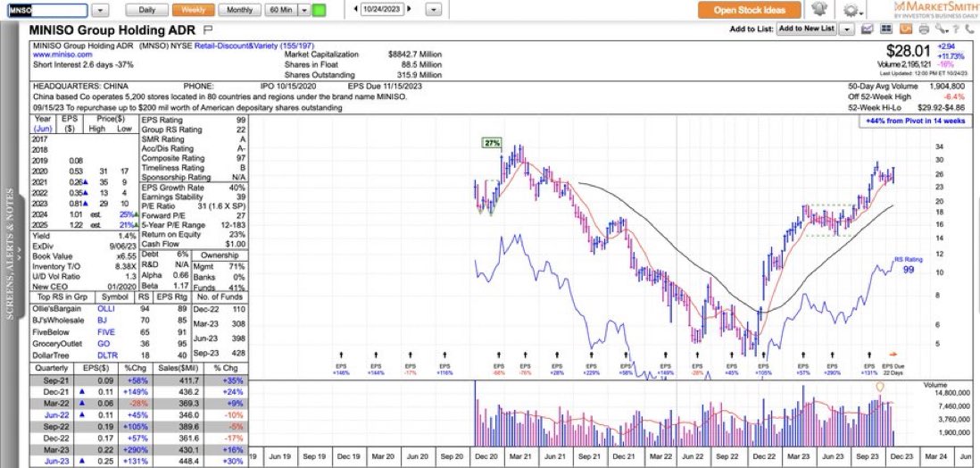Viewport: 980px width, 468px height.
Task: Click the Jun-23 quarterly EPS row
Action: [x=140, y=462]
